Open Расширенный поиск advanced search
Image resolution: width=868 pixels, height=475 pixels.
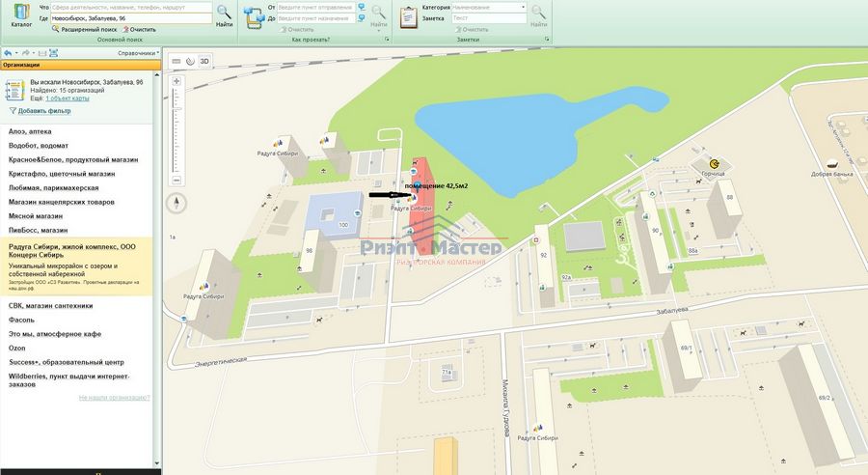[x=84, y=29]
